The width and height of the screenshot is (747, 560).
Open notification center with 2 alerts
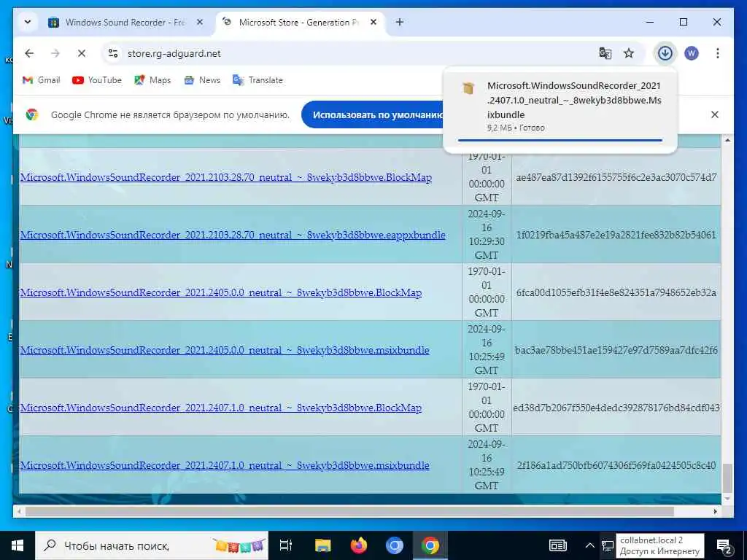[x=724, y=546]
